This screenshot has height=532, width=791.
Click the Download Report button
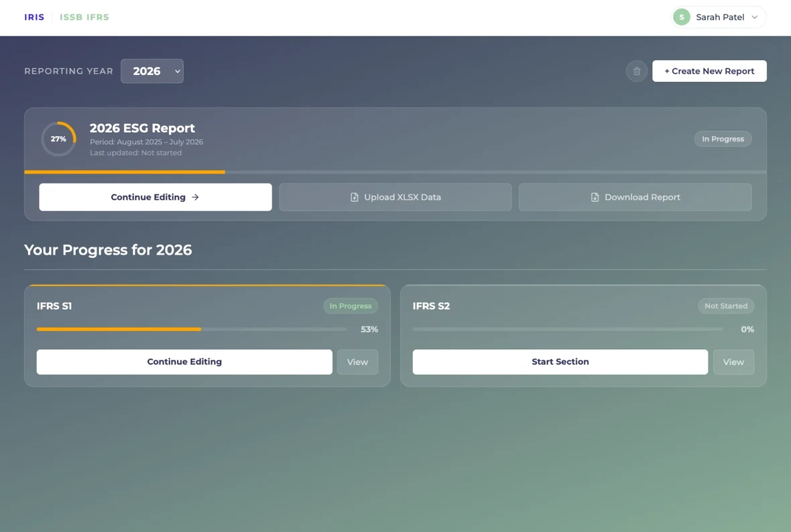[x=635, y=197]
